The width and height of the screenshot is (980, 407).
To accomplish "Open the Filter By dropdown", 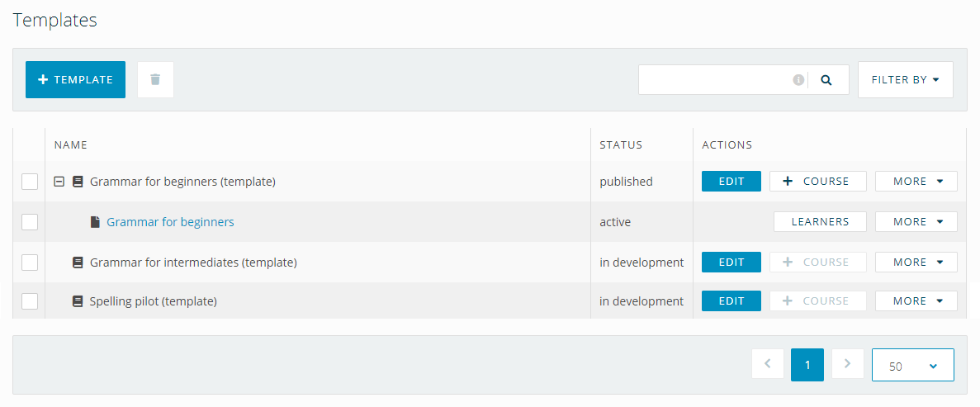I will click(x=905, y=80).
